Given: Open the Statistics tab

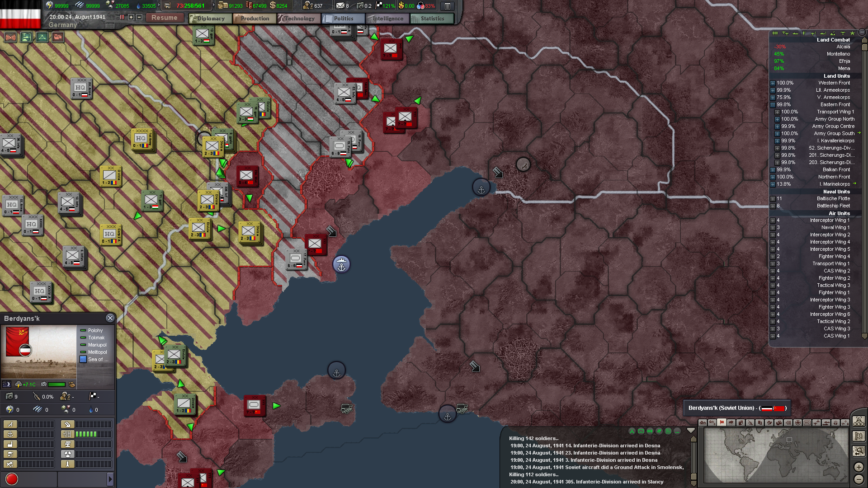Looking at the screenshot, I should [x=432, y=19].
